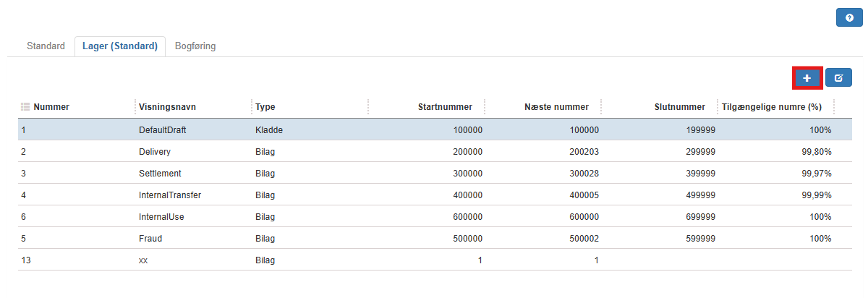
Task: Click Slutnummer value 599999
Action: click(x=701, y=239)
